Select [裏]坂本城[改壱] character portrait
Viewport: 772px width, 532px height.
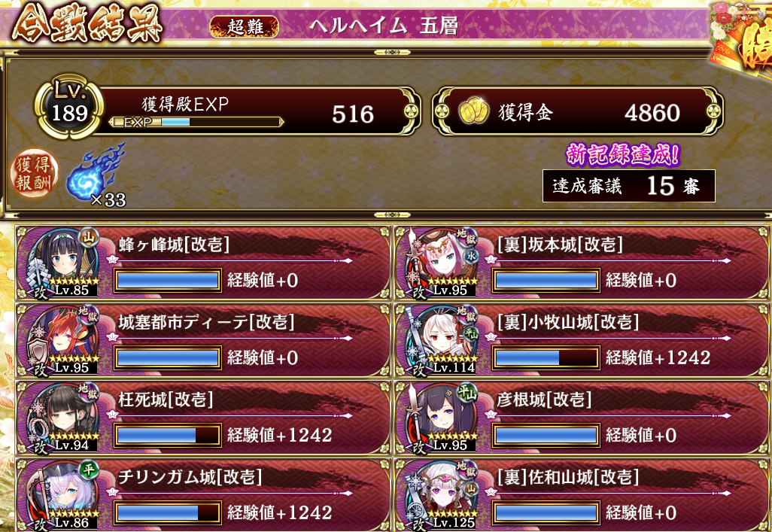point(441,263)
